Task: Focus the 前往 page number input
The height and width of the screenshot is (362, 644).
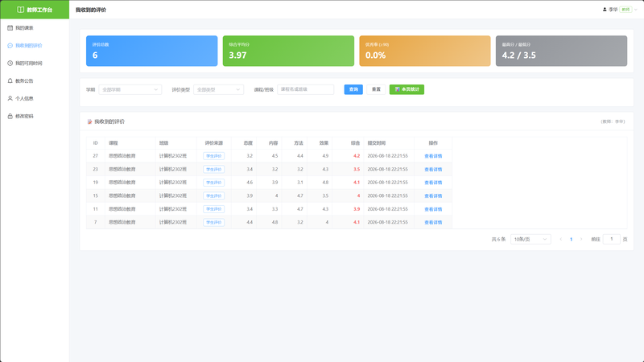Action: click(612, 239)
